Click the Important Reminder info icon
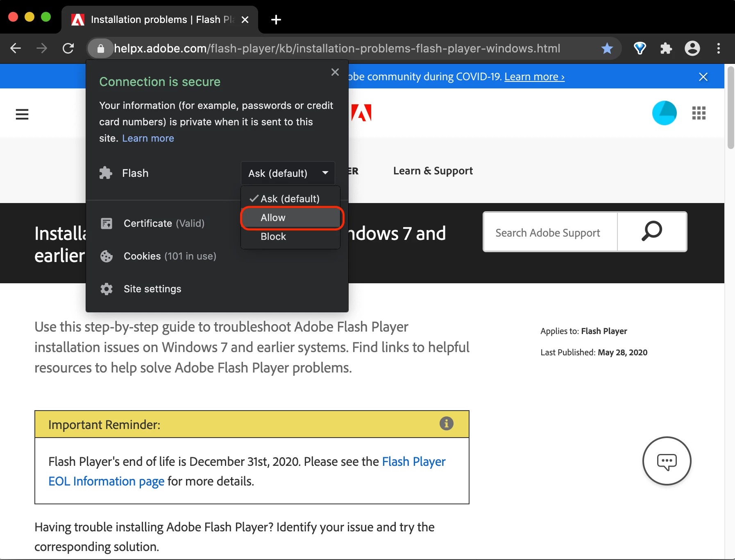Viewport: 735px width, 560px height. click(447, 423)
